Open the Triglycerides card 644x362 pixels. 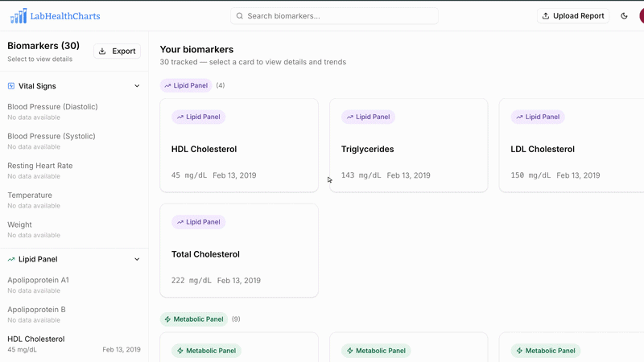409,146
